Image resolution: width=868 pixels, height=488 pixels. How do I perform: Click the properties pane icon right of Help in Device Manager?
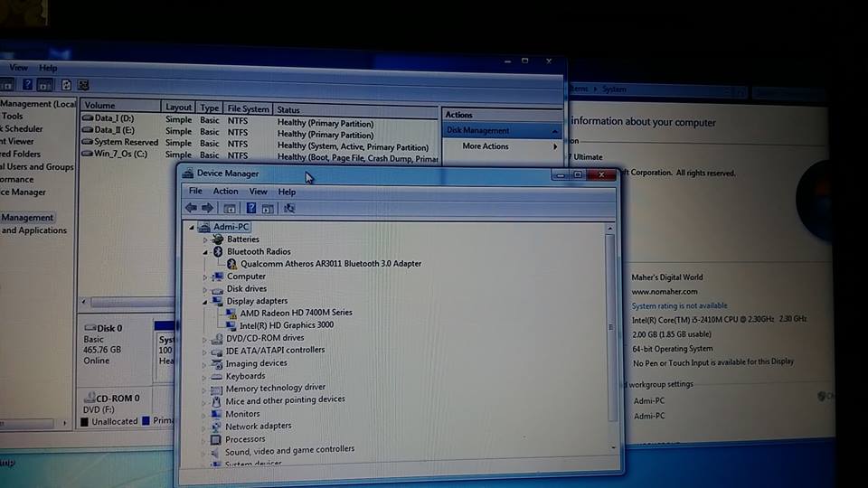click(x=268, y=208)
